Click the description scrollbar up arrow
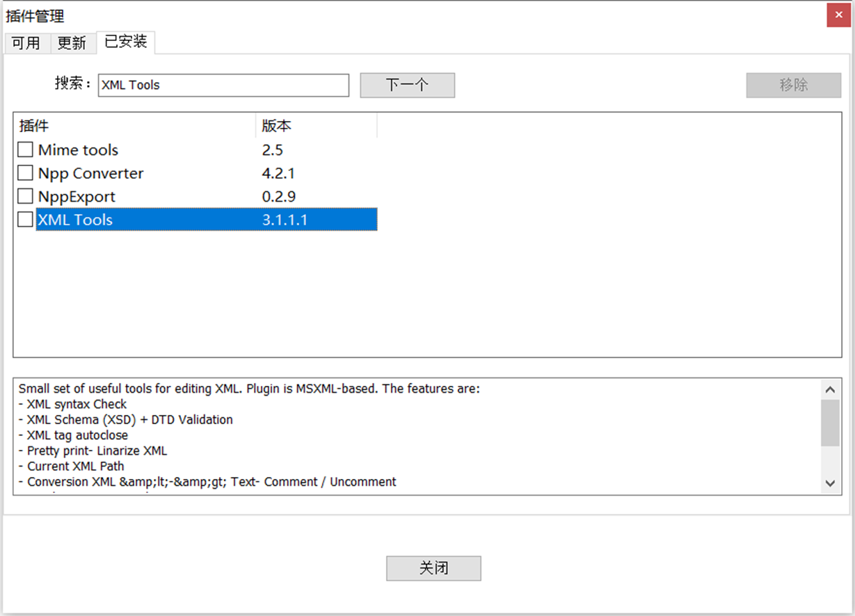855x616 pixels. (830, 389)
